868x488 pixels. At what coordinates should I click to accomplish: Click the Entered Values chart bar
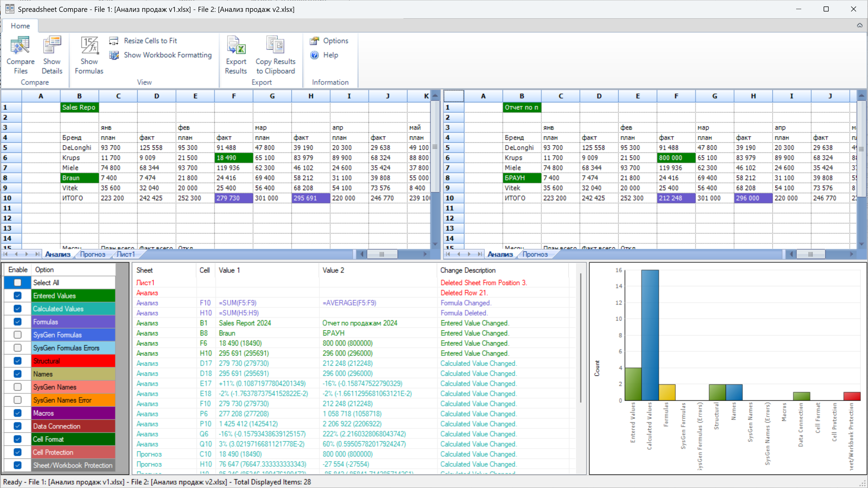(633, 384)
